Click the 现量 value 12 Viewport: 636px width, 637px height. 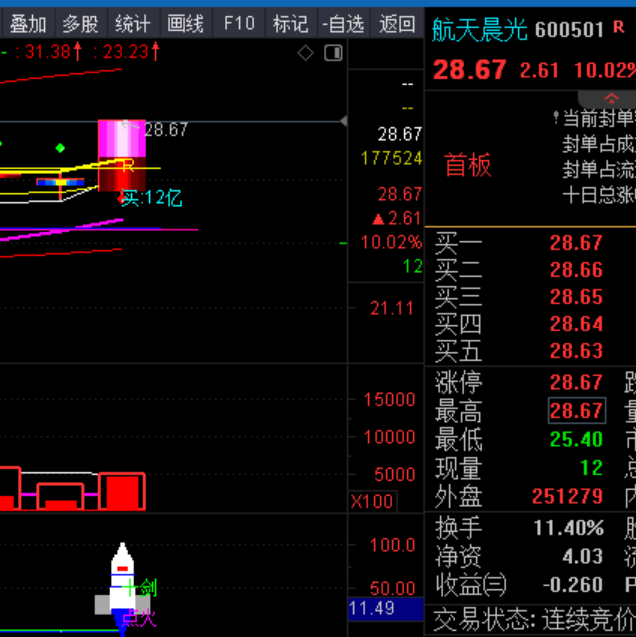tap(591, 468)
